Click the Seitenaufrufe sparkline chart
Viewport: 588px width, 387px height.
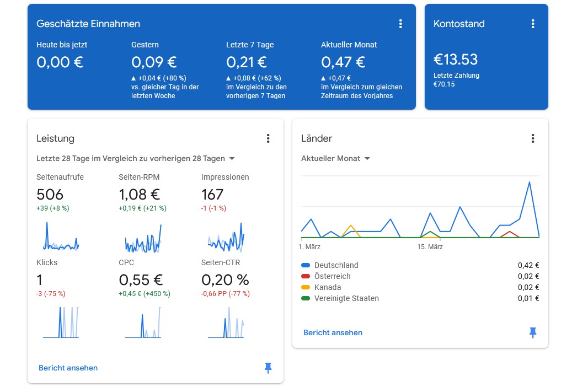pyautogui.click(x=60, y=237)
